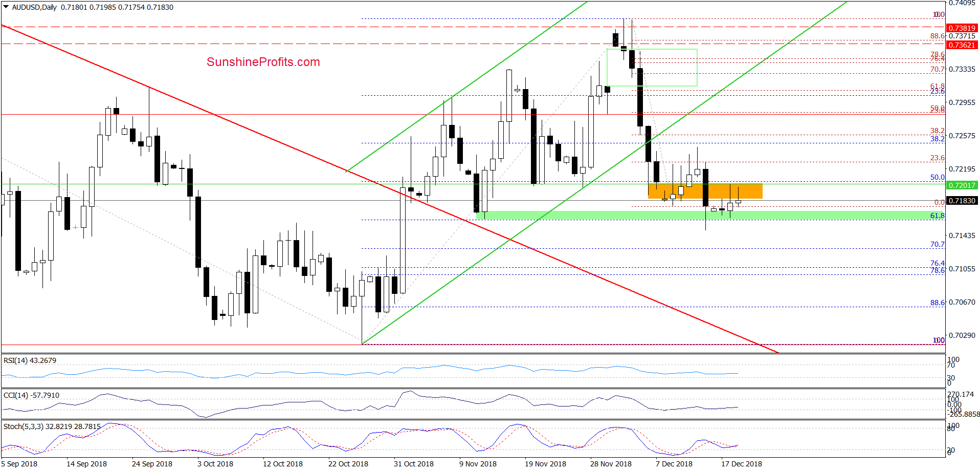Select the green support zone band

pos(710,216)
